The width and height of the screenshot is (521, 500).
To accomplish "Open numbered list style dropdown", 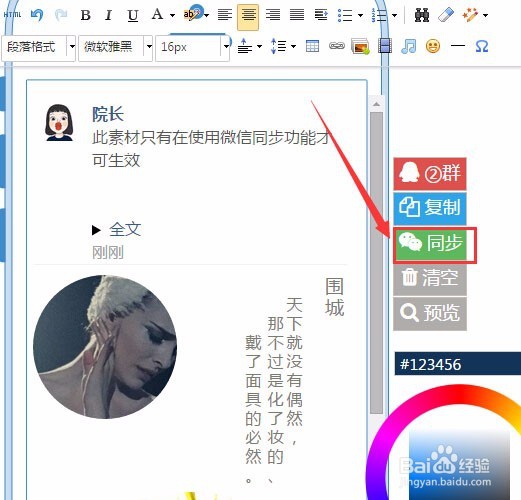I will point(394,15).
